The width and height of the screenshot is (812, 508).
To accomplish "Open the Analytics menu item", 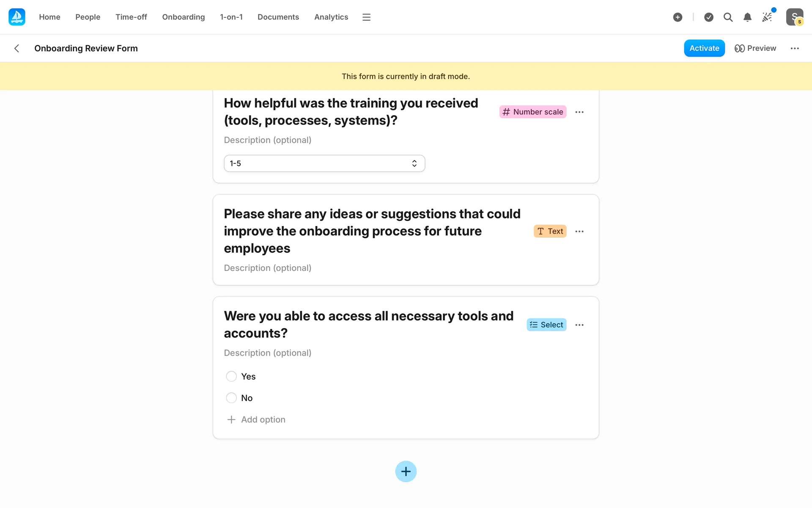I will coord(331,17).
